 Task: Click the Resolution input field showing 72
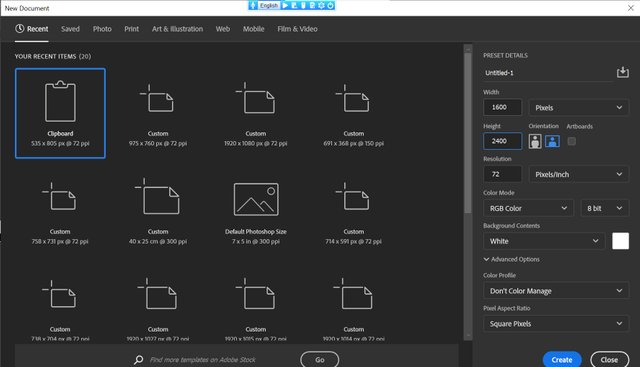502,174
